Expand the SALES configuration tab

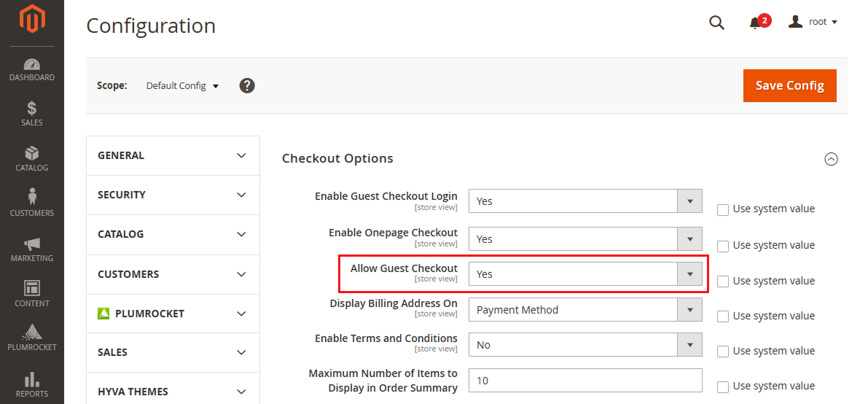173,352
